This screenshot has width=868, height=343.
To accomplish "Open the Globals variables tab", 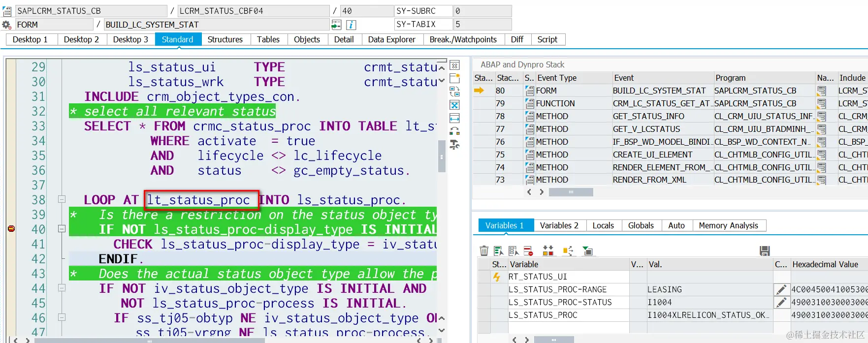I will point(641,225).
